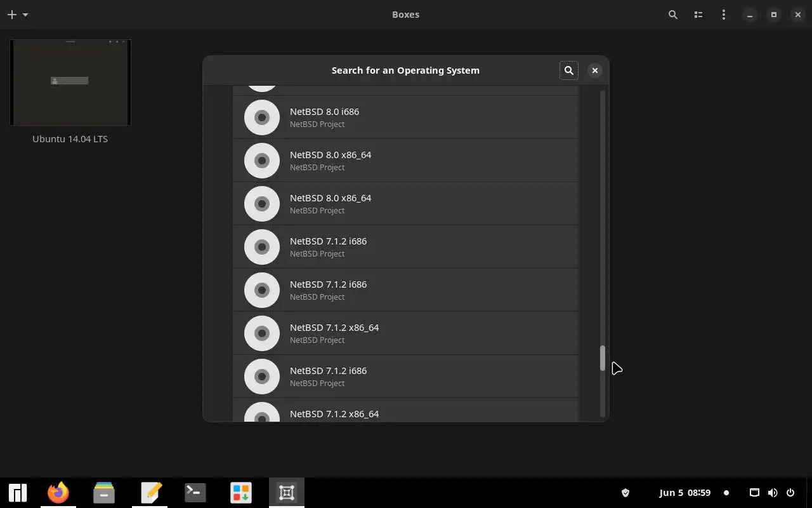The image size is (812, 508).
Task: Launch Firefox from the taskbar
Action: tap(58, 493)
